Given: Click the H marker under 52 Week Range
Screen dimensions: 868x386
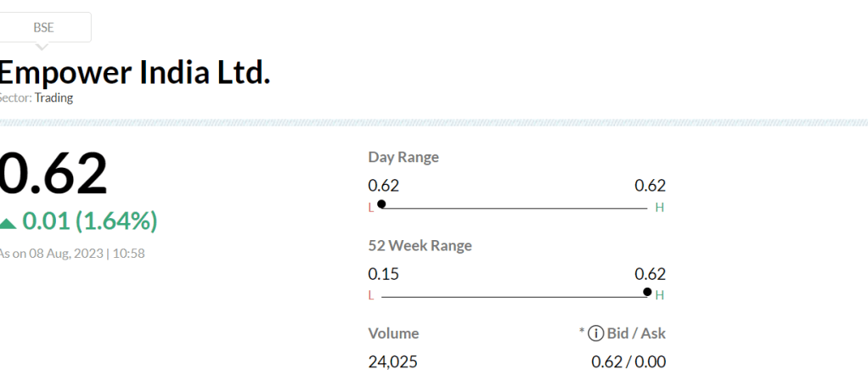Looking at the screenshot, I should (659, 296).
